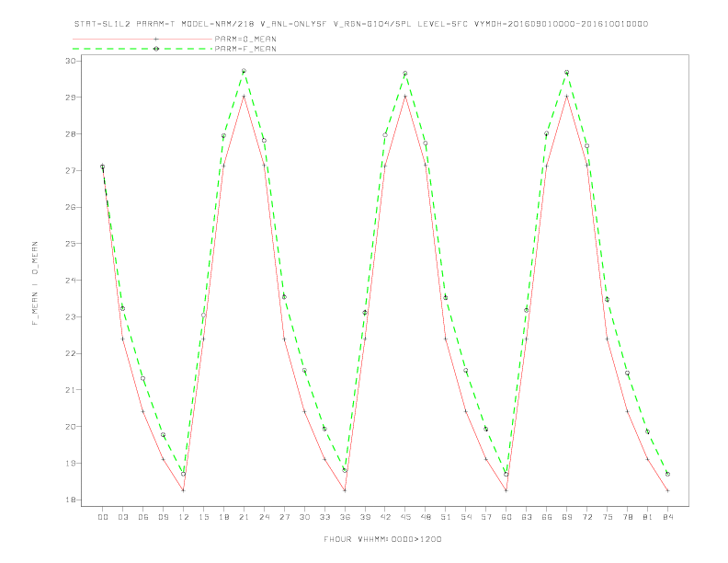
Task: Click x-axis forecast hour label 57
Action: (x=486, y=517)
